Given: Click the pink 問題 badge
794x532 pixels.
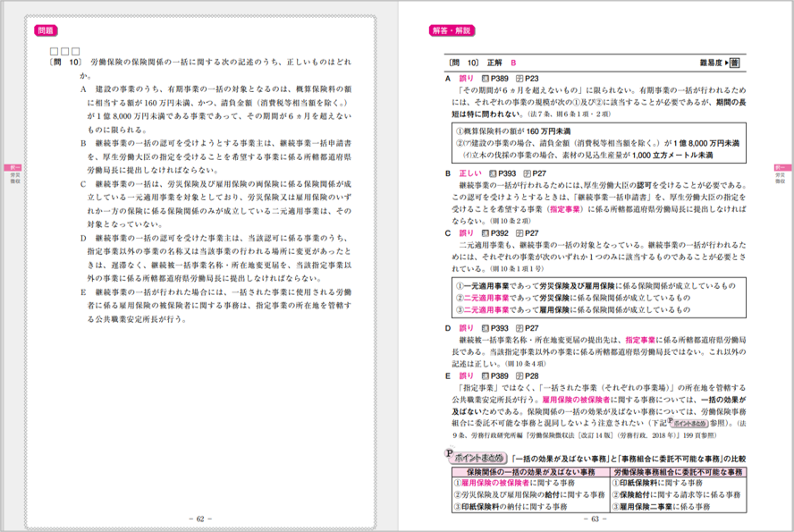Looking at the screenshot, I should [46, 30].
